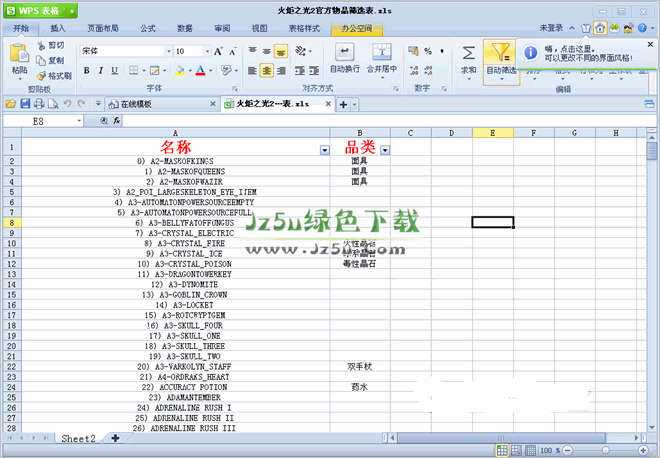
Task: Zoom out with the minus button
Action: click(568, 450)
